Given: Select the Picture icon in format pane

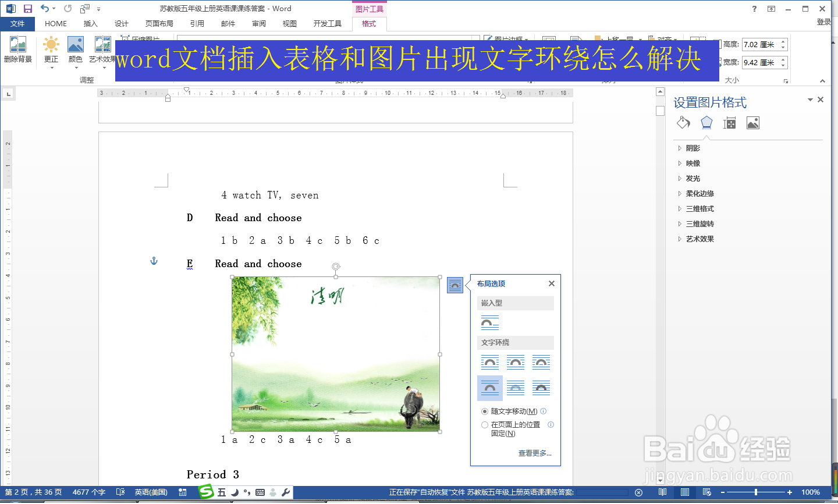Looking at the screenshot, I should pos(752,123).
